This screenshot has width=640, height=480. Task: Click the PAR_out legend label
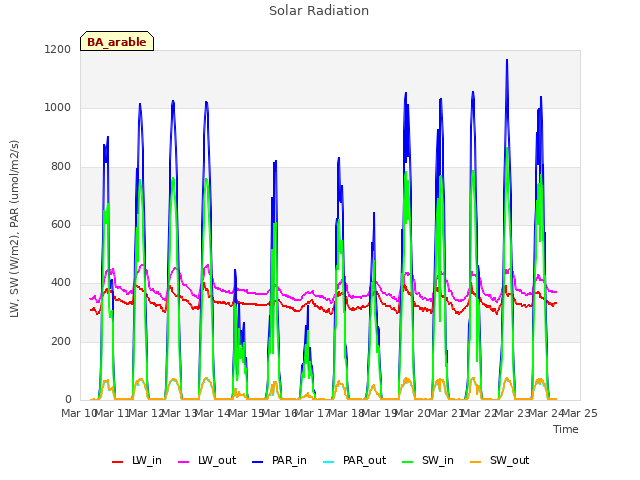(364, 460)
